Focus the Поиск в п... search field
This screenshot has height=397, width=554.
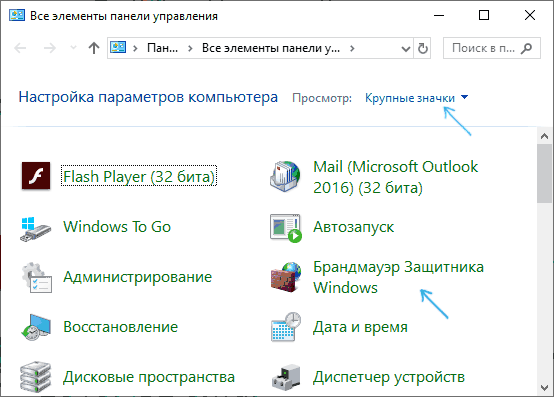coord(491,48)
